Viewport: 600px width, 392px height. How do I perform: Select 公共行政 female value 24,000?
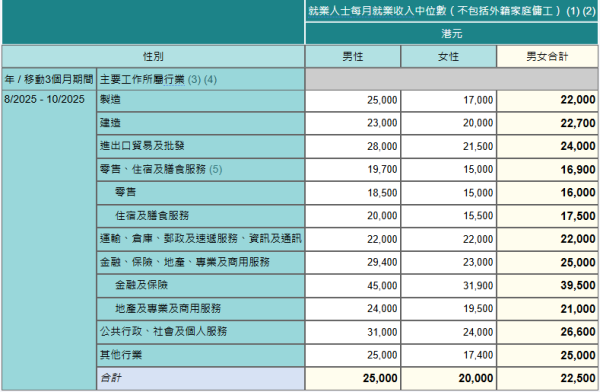click(x=448, y=332)
